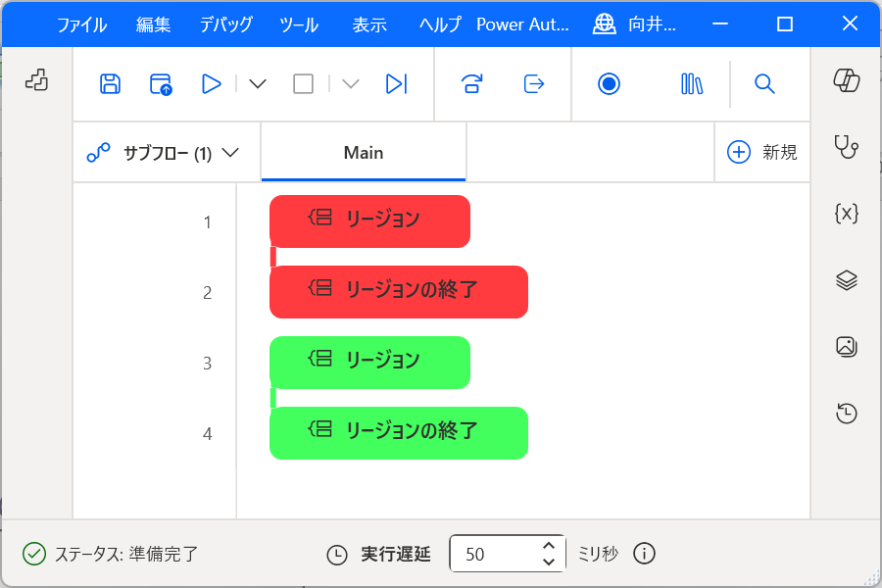Open the Actions pane icon
The width and height of the screenshot is (882, 588).
pos(36,80)
